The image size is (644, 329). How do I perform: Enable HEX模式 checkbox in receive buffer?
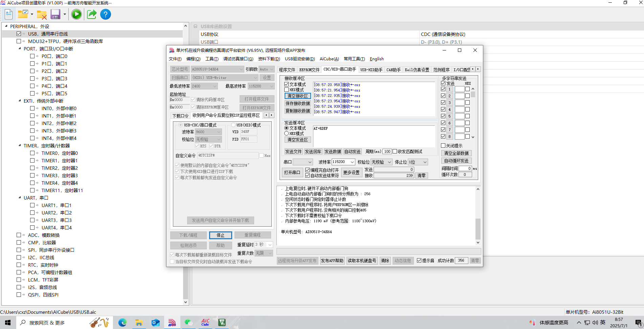click(x=287, y=90)
